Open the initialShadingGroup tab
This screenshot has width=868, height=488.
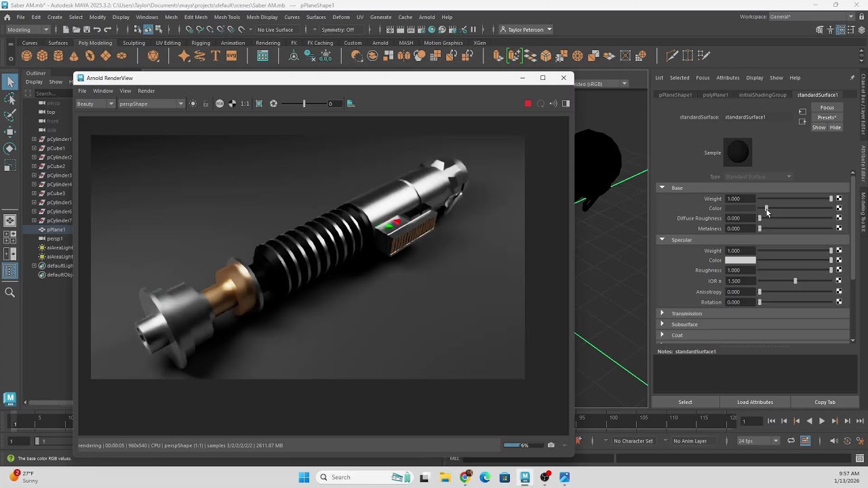[763, 95]
